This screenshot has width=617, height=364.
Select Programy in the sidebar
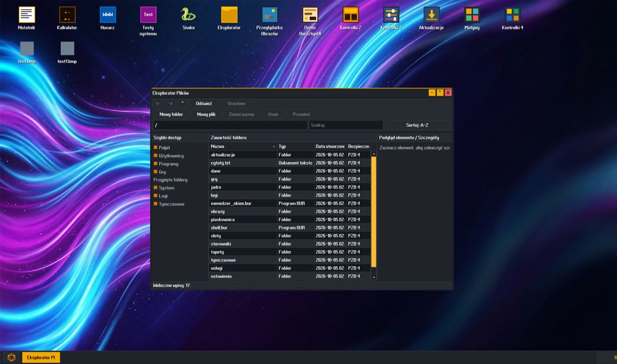tap(166, 164)
